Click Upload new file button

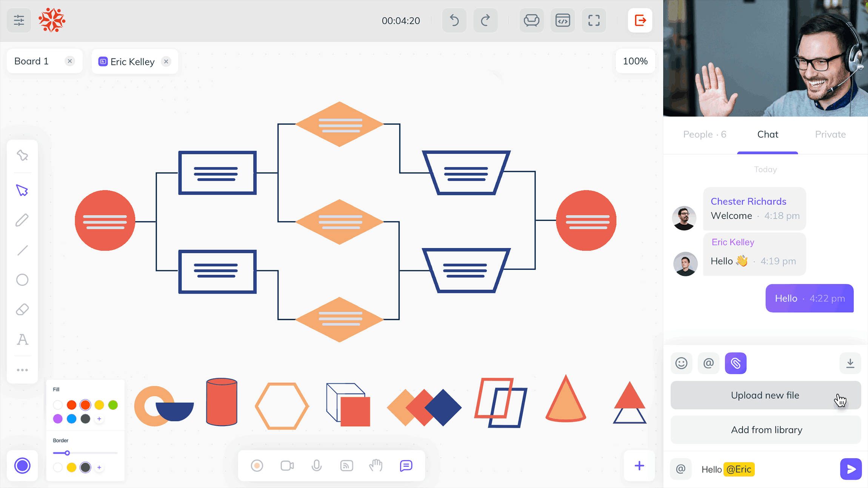pyautogui.click(x=765, y=394)
